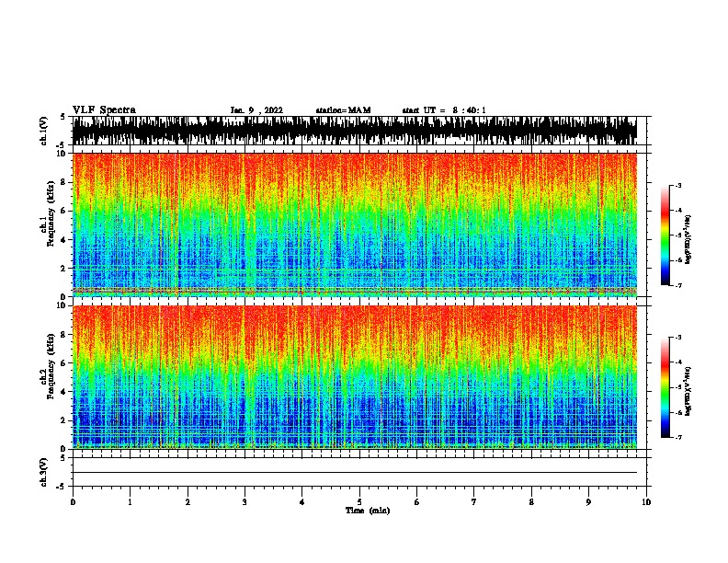Click the "station=MAM" label
Screen dimensions: 728x563
tap(343, 110)
